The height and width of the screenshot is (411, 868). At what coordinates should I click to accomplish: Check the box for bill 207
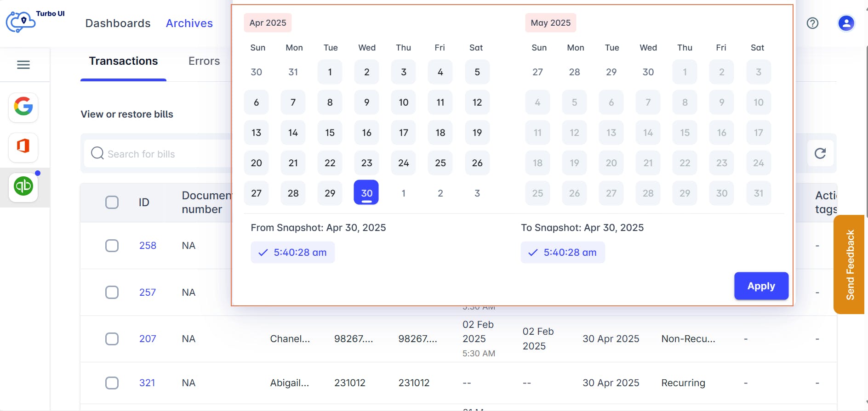tap(112, 339)
